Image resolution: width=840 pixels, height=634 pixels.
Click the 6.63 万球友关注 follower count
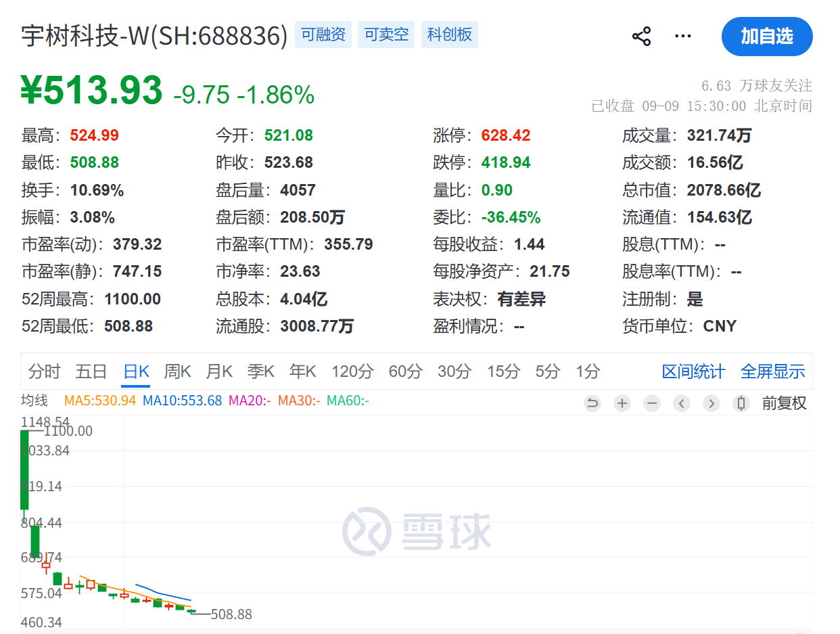(757, 86)
